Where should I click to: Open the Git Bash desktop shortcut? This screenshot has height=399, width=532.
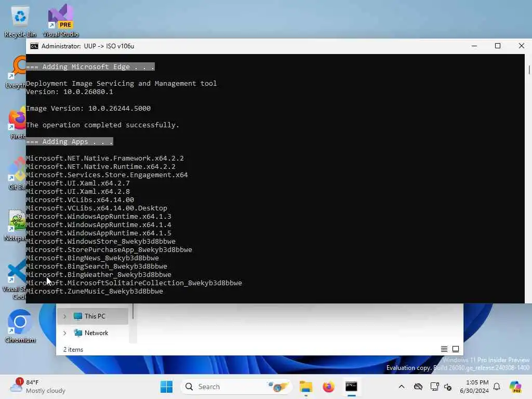[16, 175]
